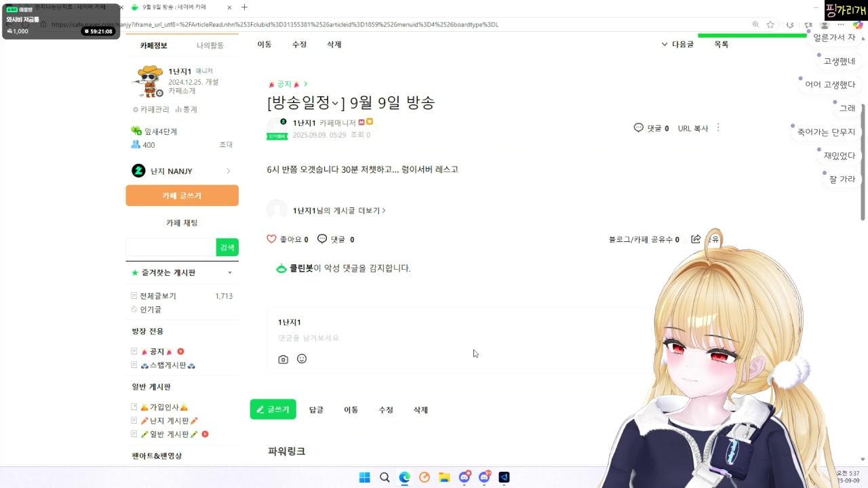Click the green 난지 NANJY channel logo

click(x=138, y=171)
